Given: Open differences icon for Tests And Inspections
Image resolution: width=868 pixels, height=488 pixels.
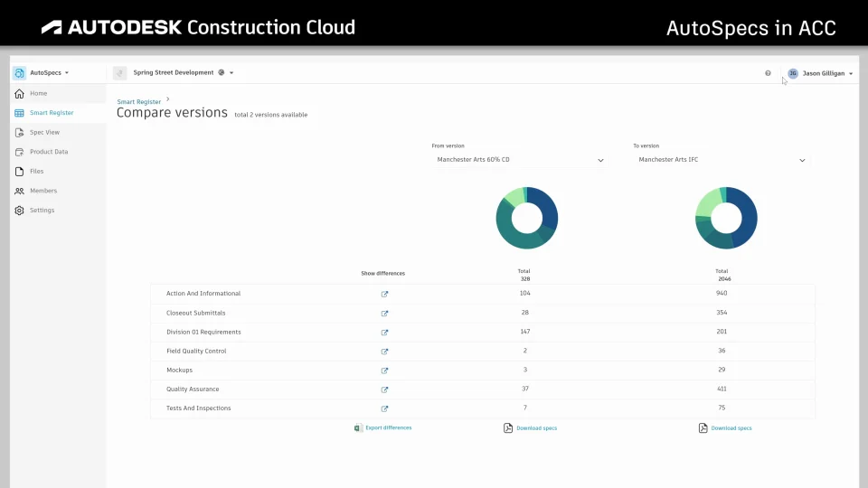Looking at the screenshot, I should 384,408.
